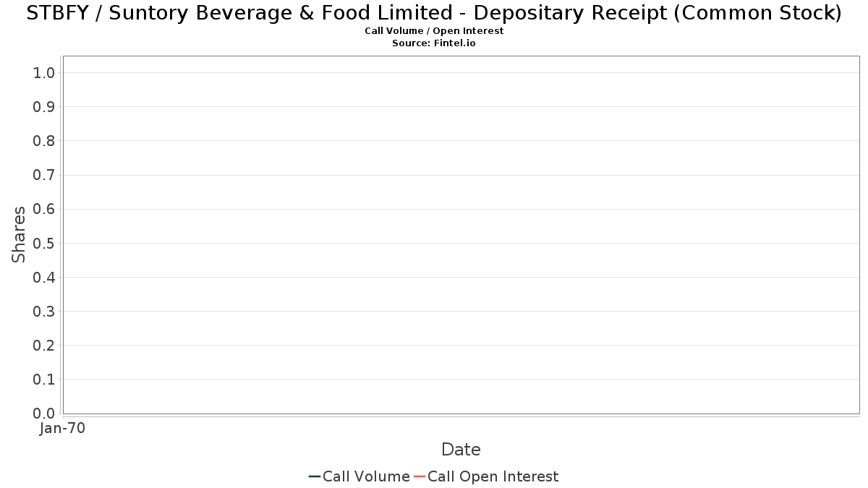Click the Date axis title
The width and height of the screenshot is (868, 488).
click(461, 450)
